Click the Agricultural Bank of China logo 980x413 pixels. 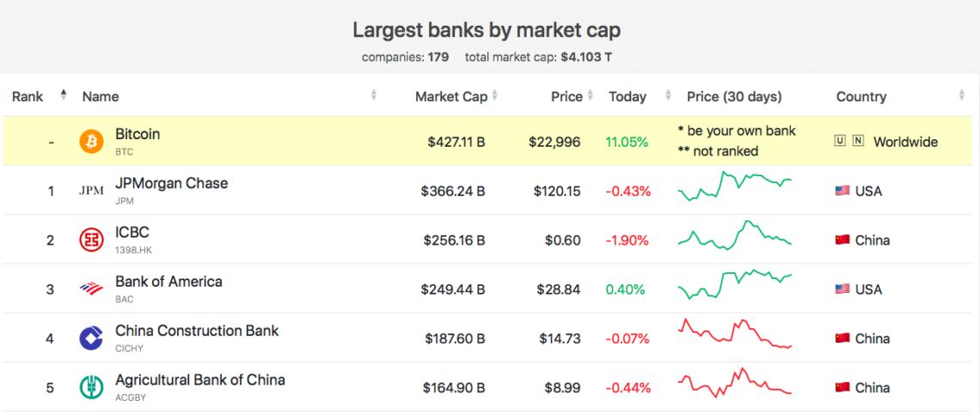91,387
